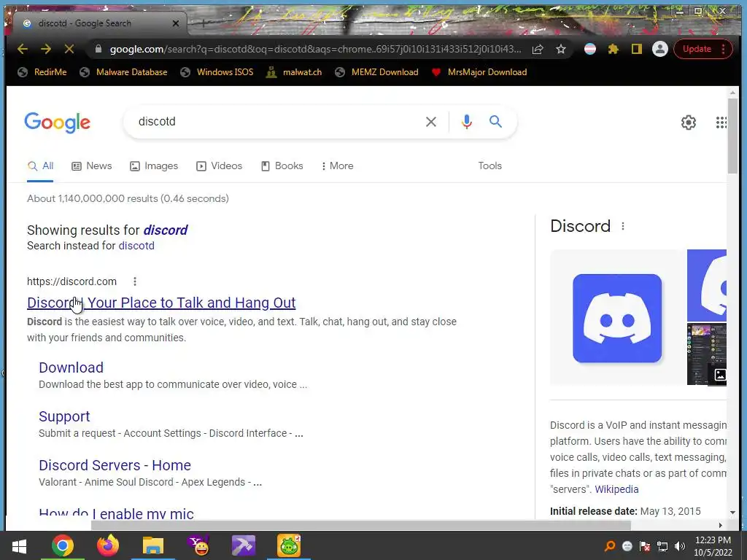747x560 pixels.
Task: Open Windows Start menu
Action: (19, 546)
